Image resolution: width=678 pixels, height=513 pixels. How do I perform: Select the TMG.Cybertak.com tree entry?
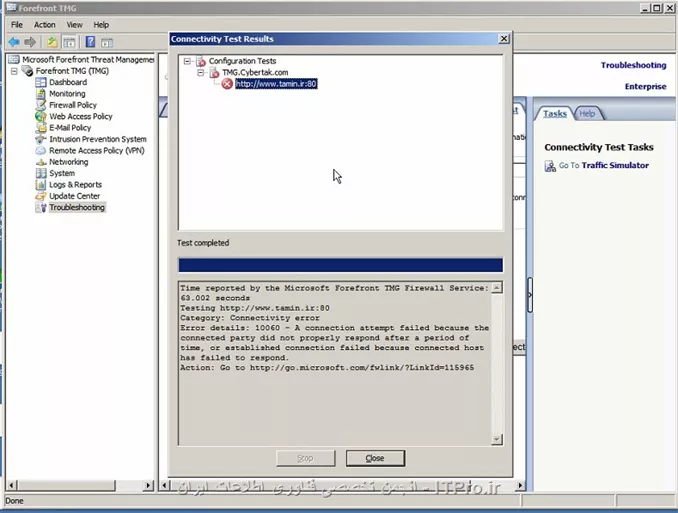(x=255, y=72)
